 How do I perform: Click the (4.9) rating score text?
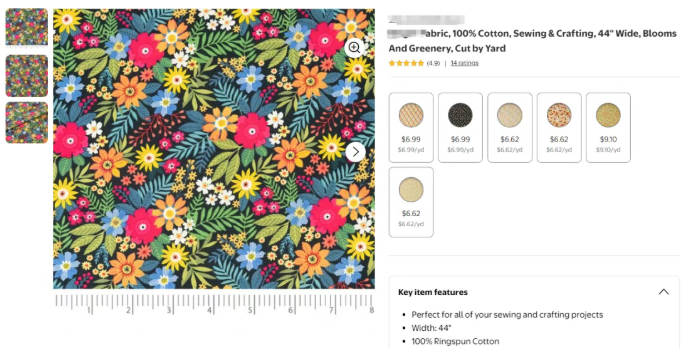(x=433, y=63)
